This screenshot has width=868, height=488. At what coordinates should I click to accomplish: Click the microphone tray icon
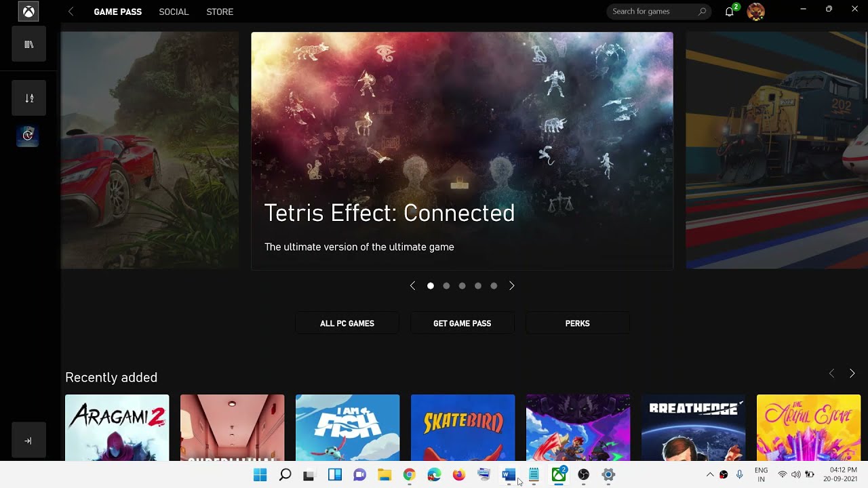739,474
